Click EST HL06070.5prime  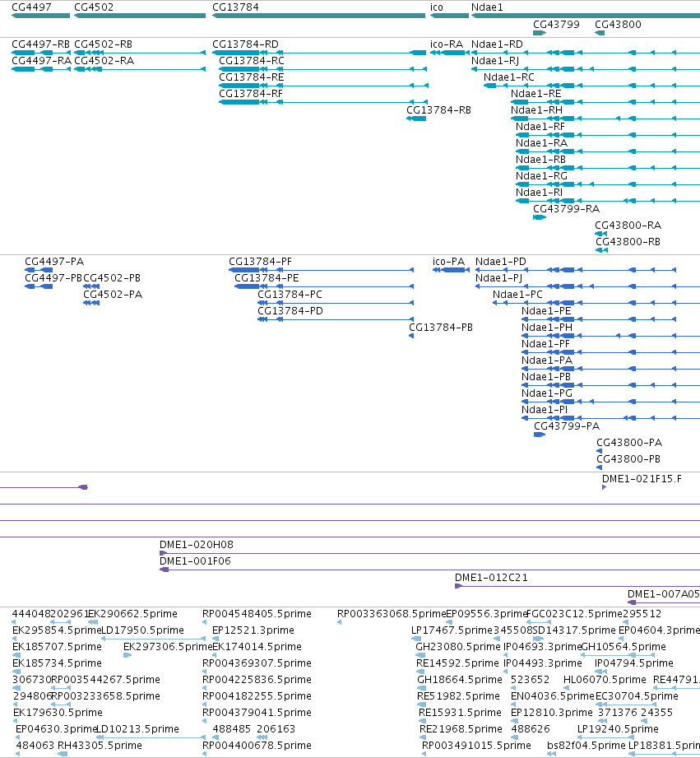tap(605, 680)
